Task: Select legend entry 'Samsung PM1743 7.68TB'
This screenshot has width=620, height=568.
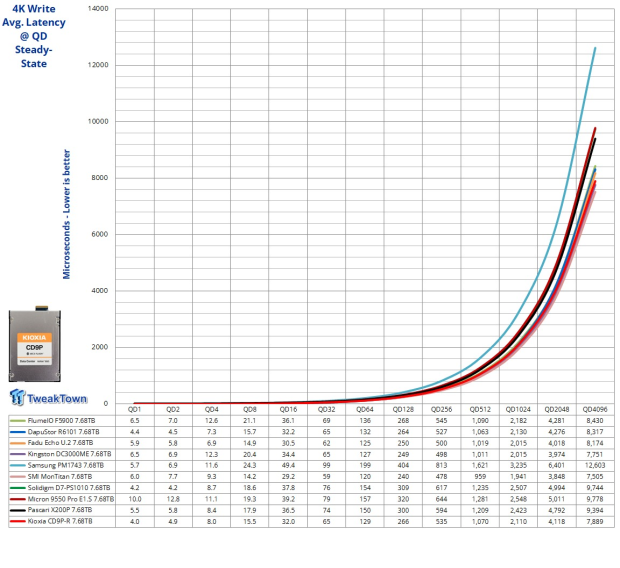Action: pyautogui.click(x=66, y=466)
